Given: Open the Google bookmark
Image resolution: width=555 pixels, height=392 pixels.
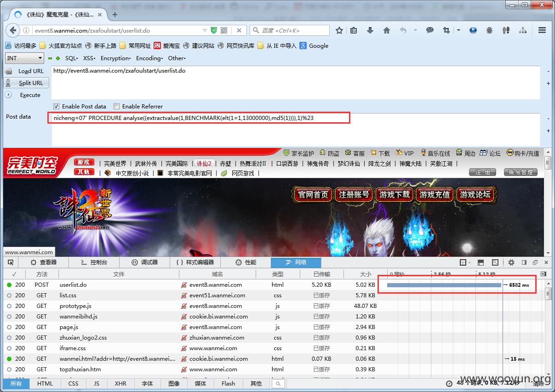Looking at the screenshot, I should [314, 45].
